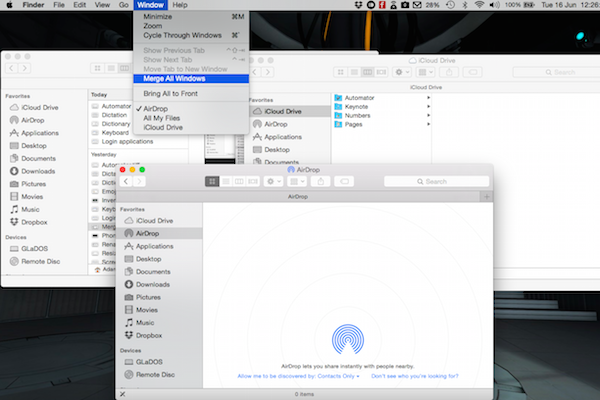Viewport: 600px width, 400px height.
Task: Open the Apple menu
Action: pyautogui.click(x=10, y=5)
